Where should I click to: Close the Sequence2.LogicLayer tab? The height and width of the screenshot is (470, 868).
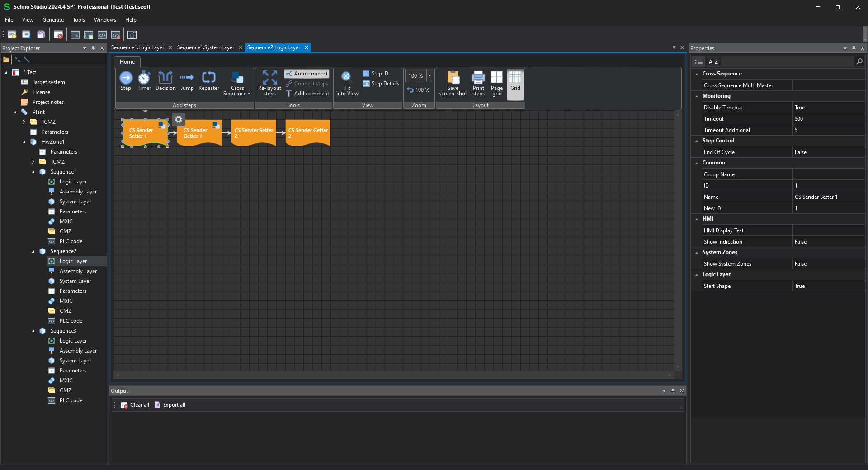(306, 47)
